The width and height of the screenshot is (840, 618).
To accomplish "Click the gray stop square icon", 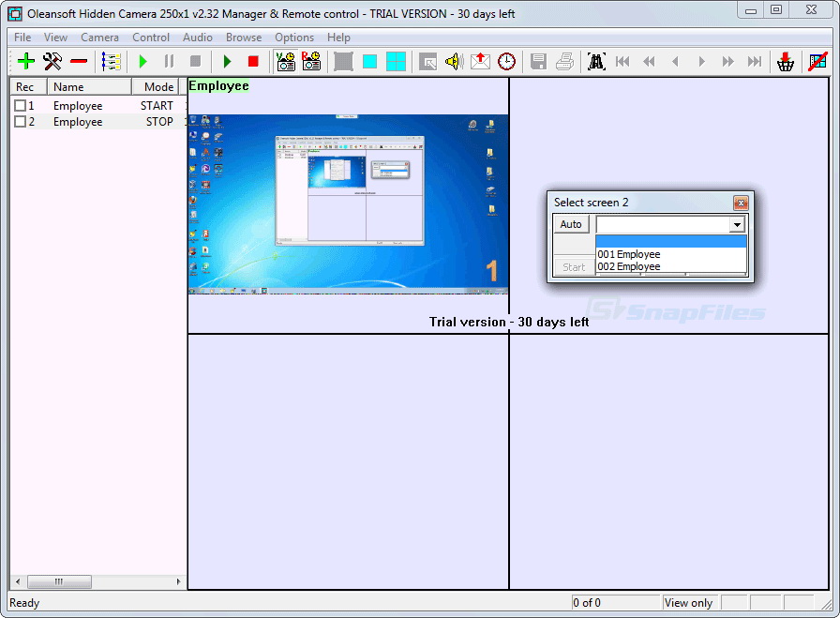I will (x=196, y=62).
